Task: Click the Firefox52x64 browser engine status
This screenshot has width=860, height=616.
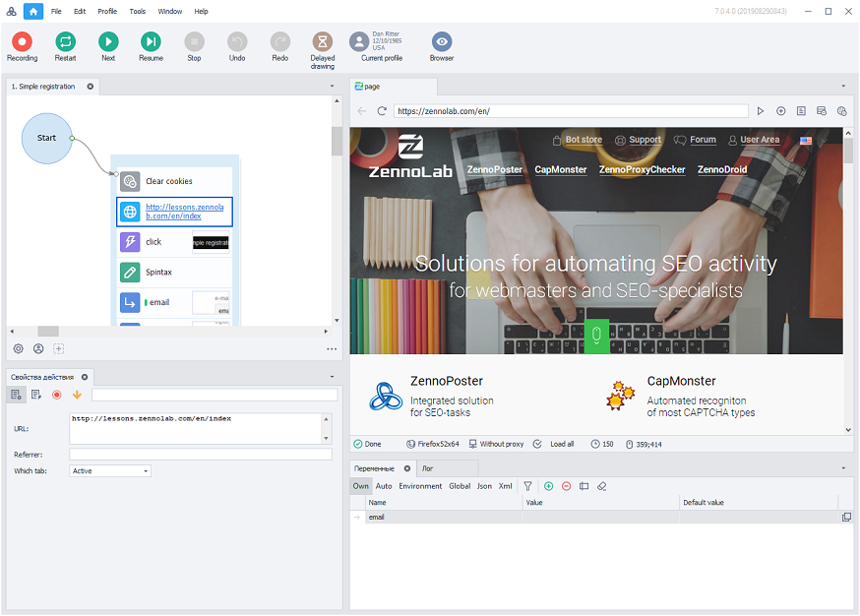Action: pyautogui.click(x=432, y=444)
